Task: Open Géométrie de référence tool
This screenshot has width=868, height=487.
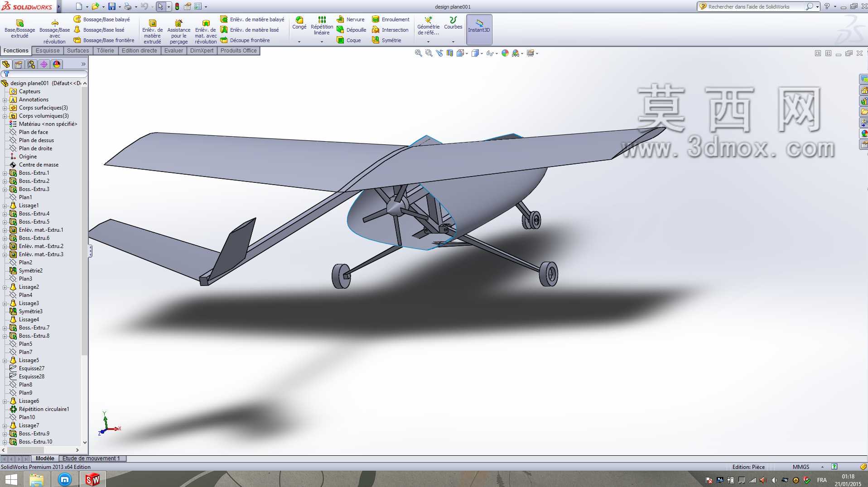Action: (428, 25)
